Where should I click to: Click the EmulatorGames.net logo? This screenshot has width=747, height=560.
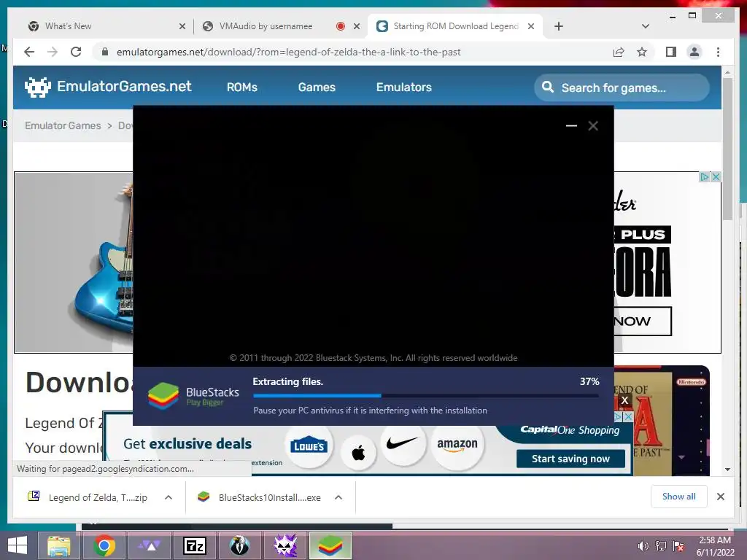point(108,87)
